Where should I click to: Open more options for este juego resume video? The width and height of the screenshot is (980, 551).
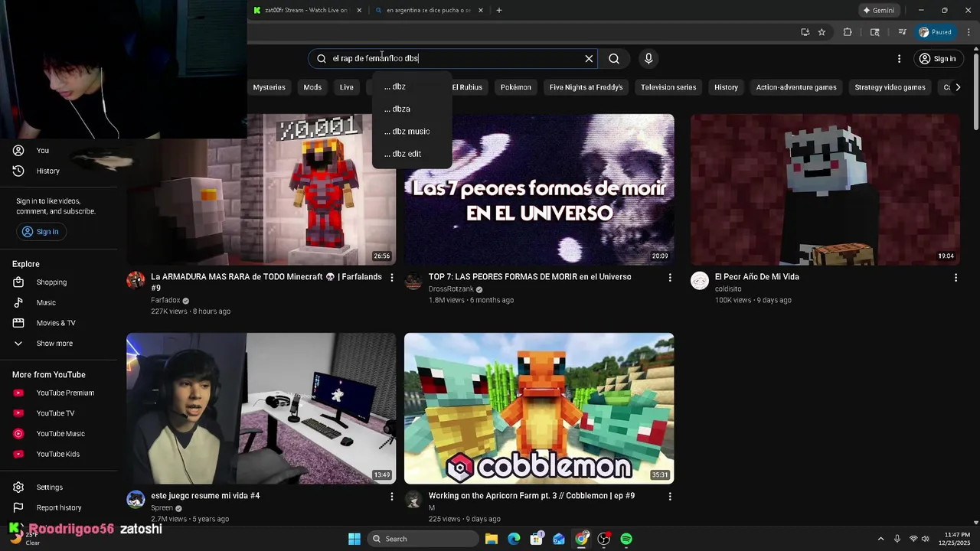(x=392, y=497)
